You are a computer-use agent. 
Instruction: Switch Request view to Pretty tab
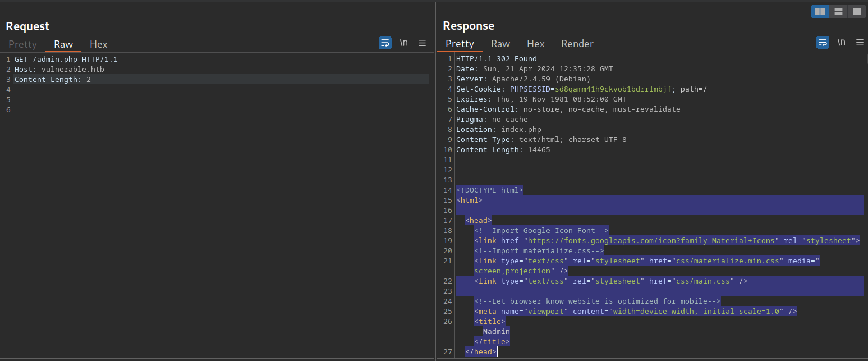point(22,44)
